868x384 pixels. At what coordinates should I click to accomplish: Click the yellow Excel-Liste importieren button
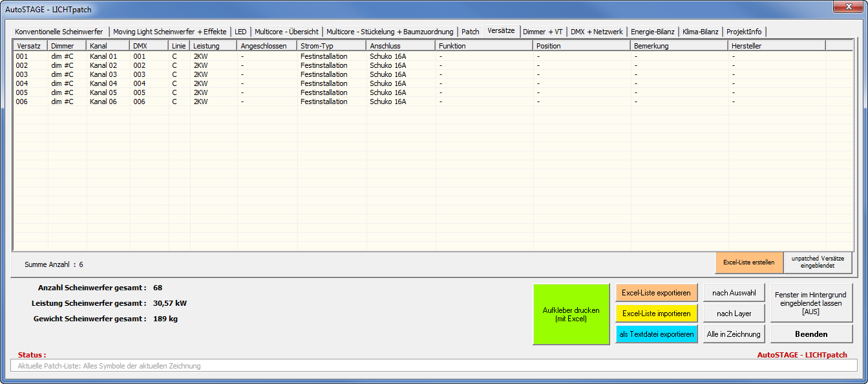pos(656,314)
